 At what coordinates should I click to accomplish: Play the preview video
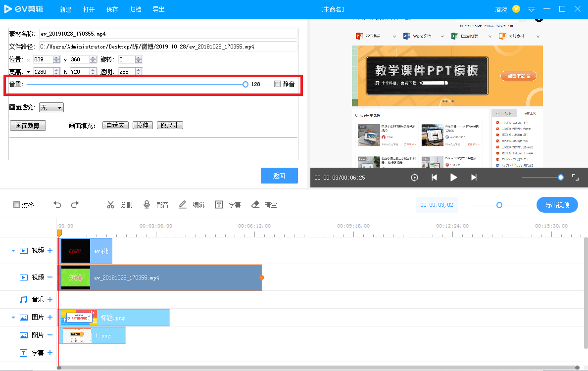[453, 177]
